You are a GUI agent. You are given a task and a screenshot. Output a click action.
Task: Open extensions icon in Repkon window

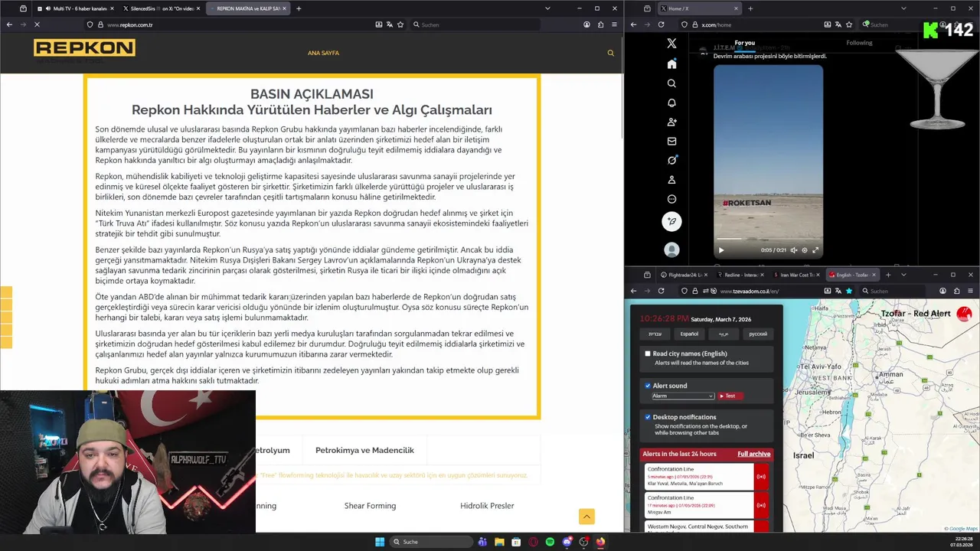[600, 24]
